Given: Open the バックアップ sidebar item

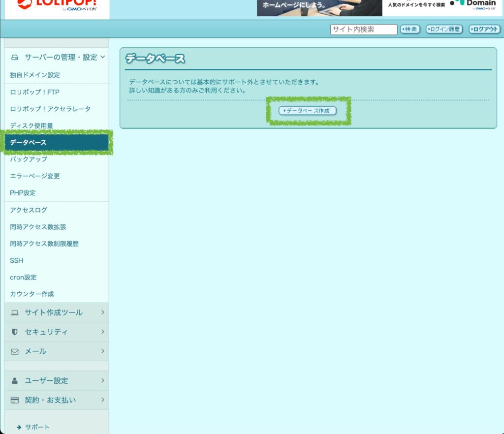Looking at the screenshot, I should tap(29, 159).
